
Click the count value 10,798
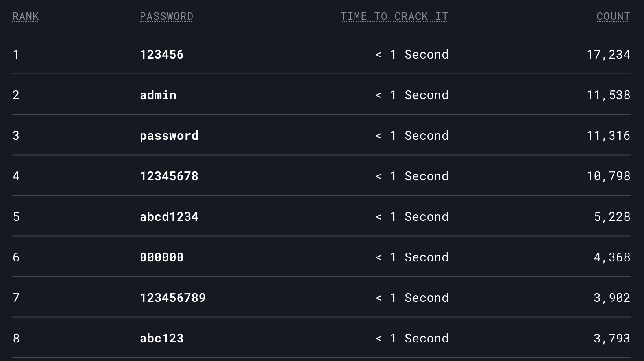[608, 176]
